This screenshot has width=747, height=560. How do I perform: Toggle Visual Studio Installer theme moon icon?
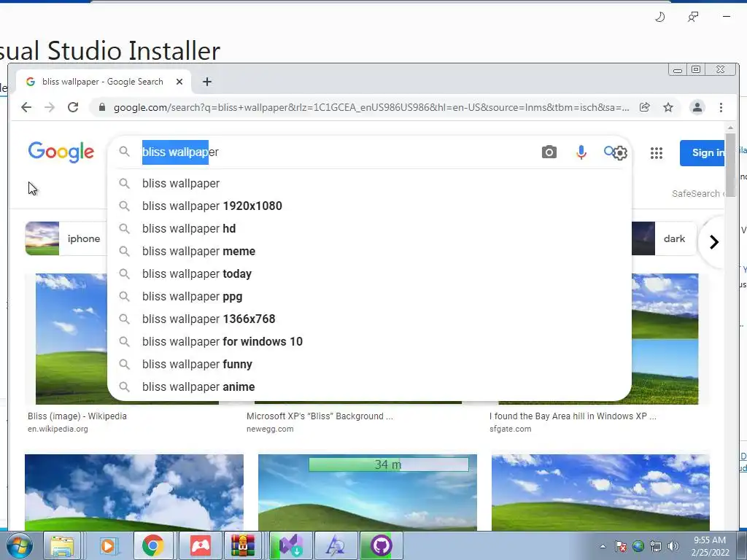pos(659,17)
